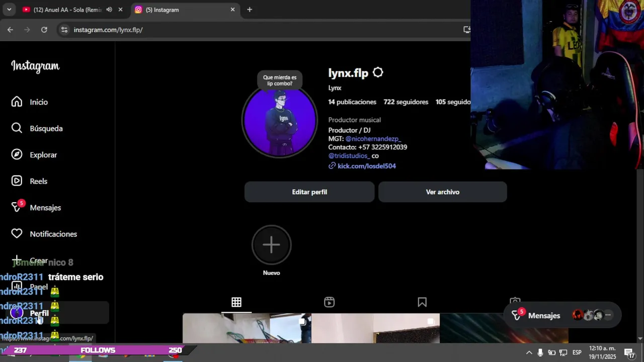Click the network tray icon
The width and height of the screenshot is (644, 362).
pos(563,352)
